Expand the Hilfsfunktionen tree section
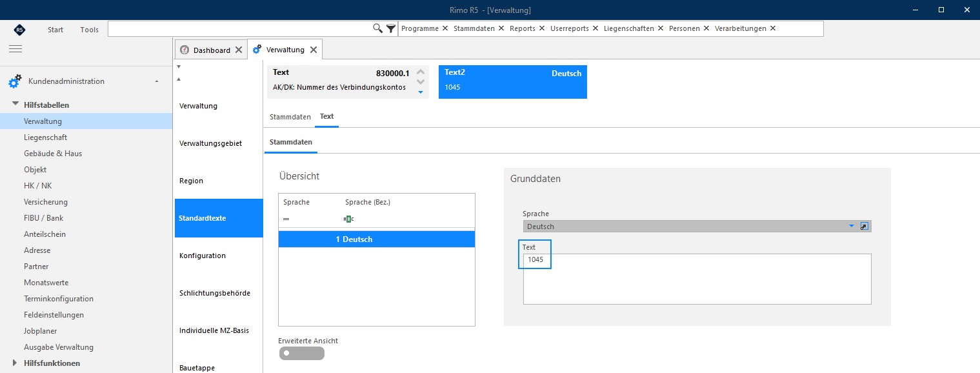 (x=15, y=363)
